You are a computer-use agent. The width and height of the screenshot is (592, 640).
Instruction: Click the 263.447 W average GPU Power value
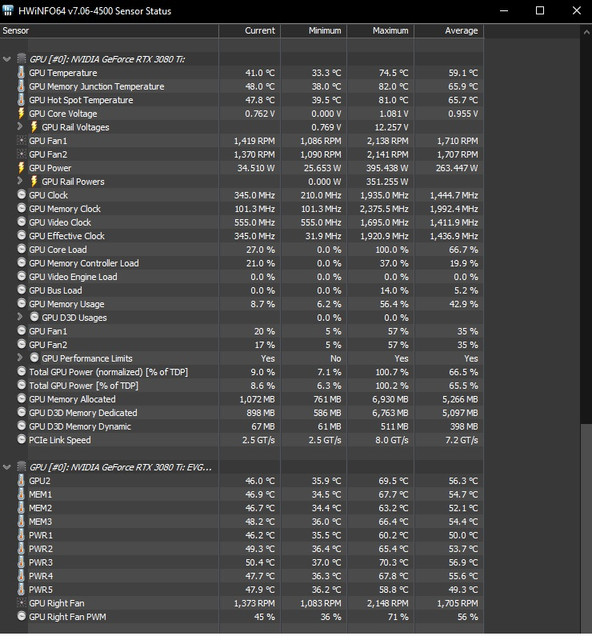[456, 168]
